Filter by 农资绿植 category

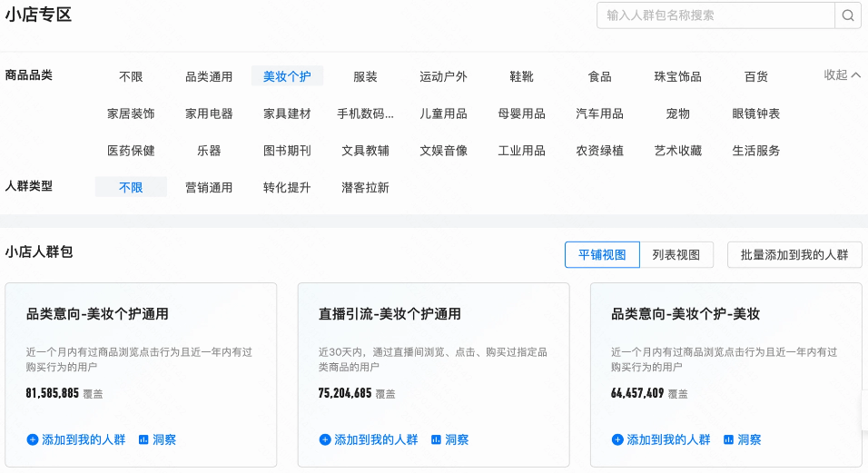pyautogui.click(x=599, y=151)
